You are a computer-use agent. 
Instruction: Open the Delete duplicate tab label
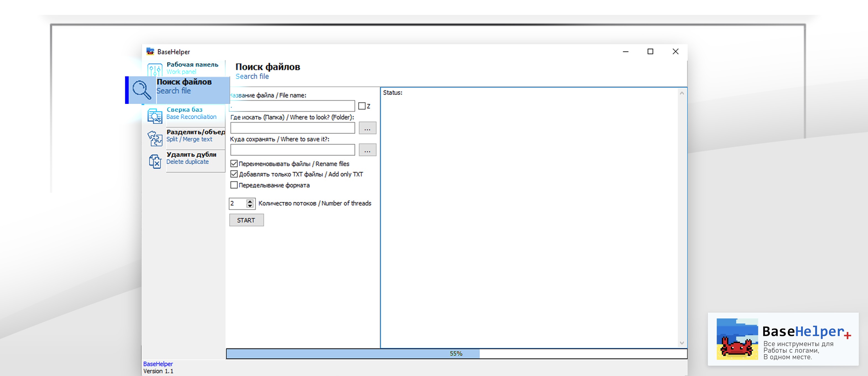click(191, 158)
